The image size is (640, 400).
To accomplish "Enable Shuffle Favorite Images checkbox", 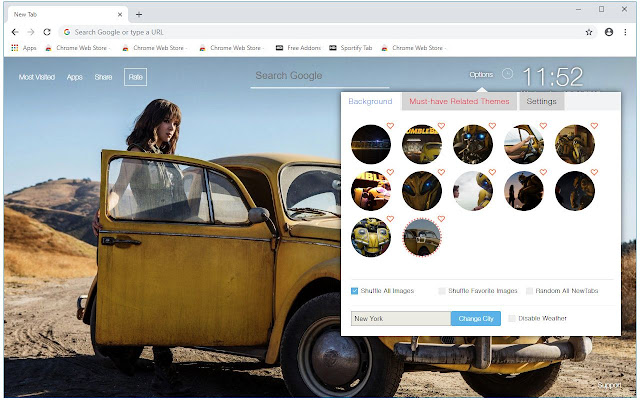I will coord(442,291).
